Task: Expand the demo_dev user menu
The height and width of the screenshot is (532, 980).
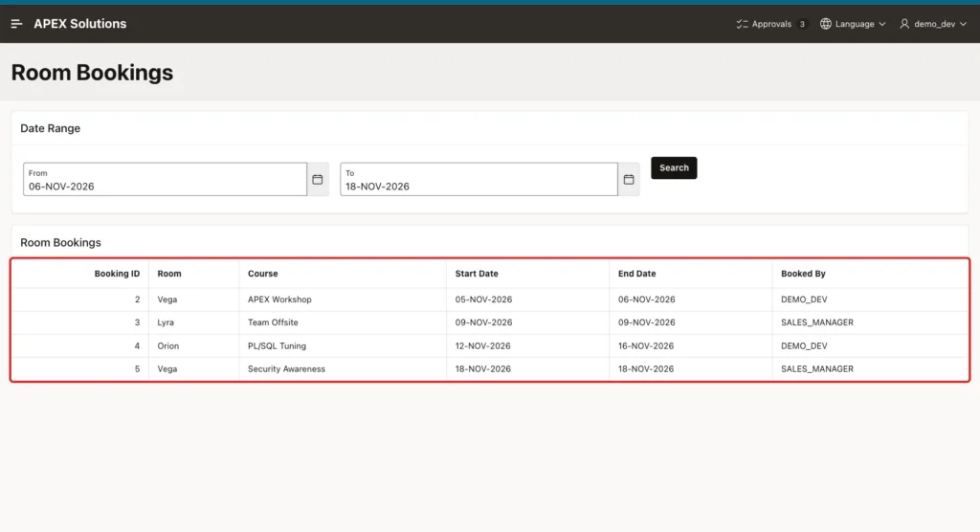Action: pos(933,24)
